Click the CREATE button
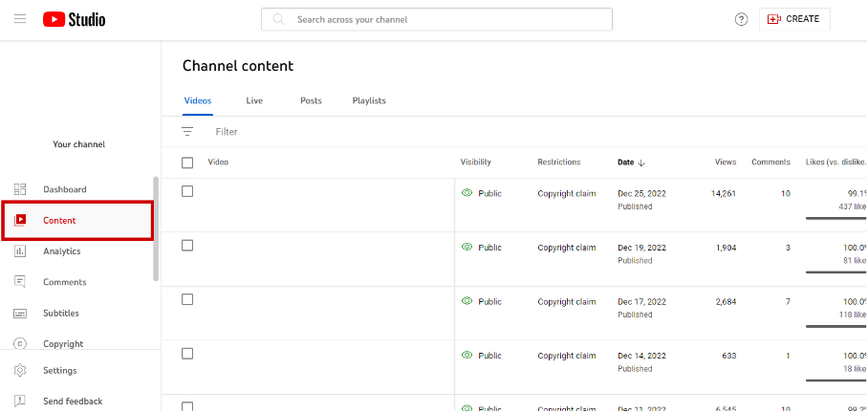Screen dimensions: 868x413 (794, 19)
